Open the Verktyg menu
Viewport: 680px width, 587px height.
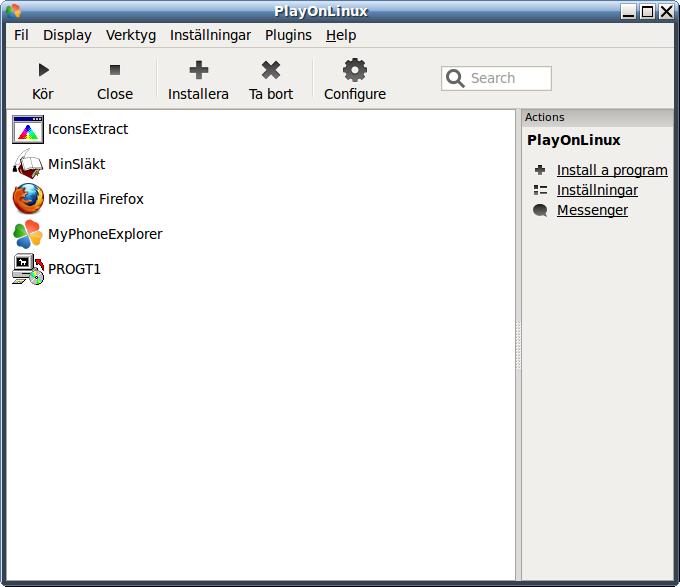[131, 35]
